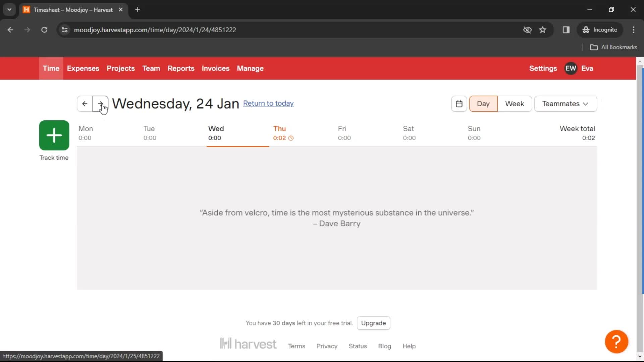
Task: Click the Return to today link
Action: [x=268, y=103]
